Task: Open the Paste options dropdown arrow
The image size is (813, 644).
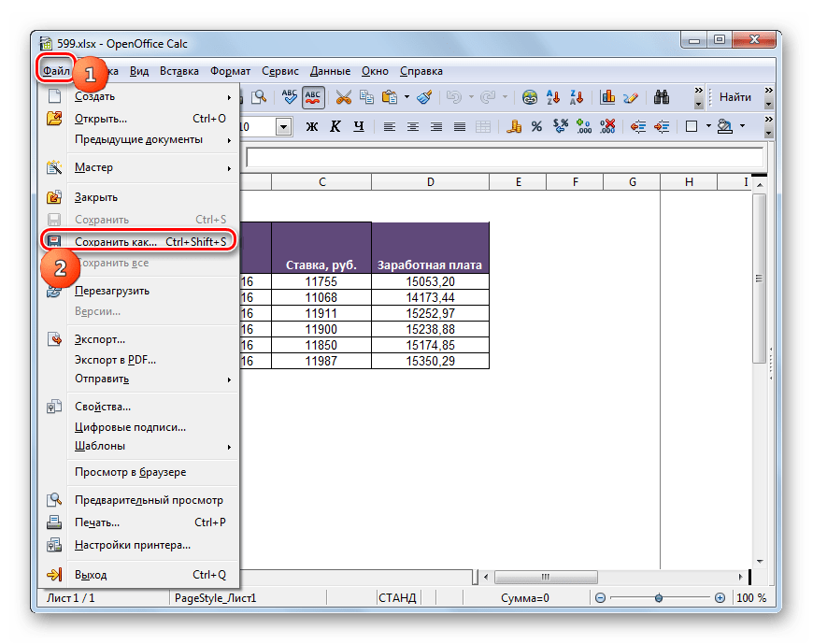Action: 406,97
